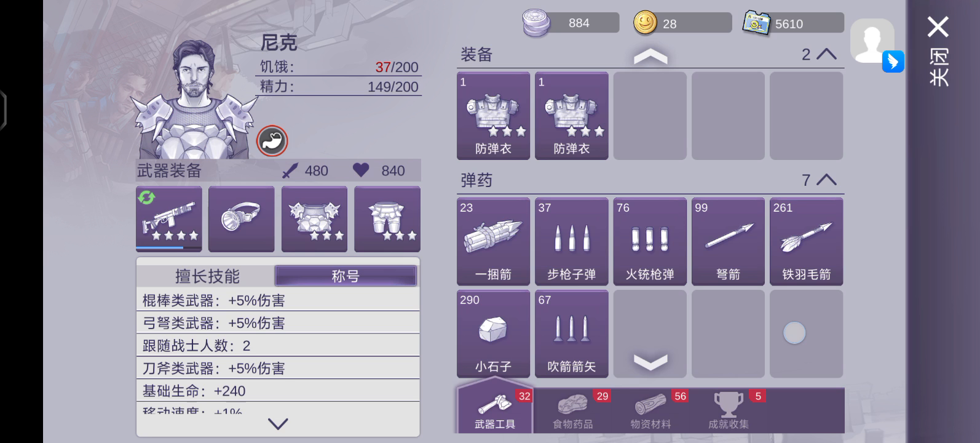Select the equipped rifle weapon slot
Screen dimensions: 980x443
click(x=169, y=219)
